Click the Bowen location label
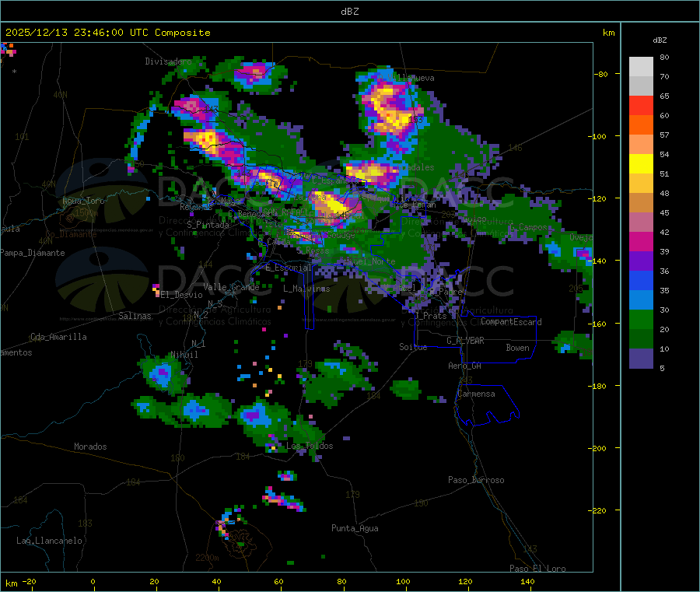 click(x=518, y=348)
